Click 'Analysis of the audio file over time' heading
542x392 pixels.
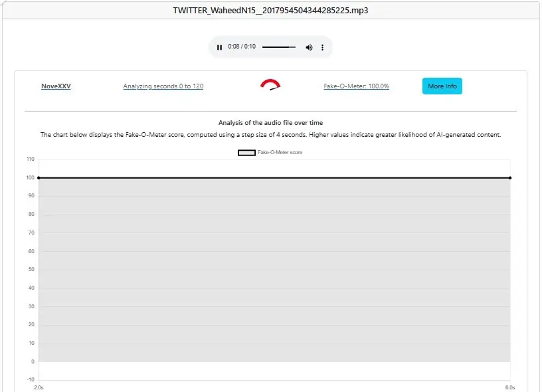(x=270, y=123)
